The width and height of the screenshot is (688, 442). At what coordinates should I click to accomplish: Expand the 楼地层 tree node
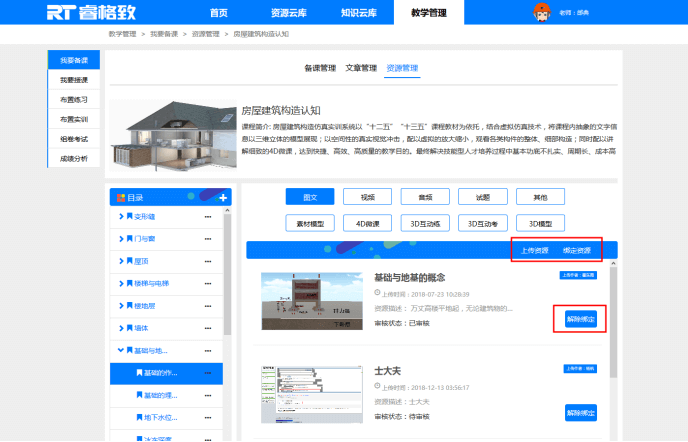(x=120, y=306)
